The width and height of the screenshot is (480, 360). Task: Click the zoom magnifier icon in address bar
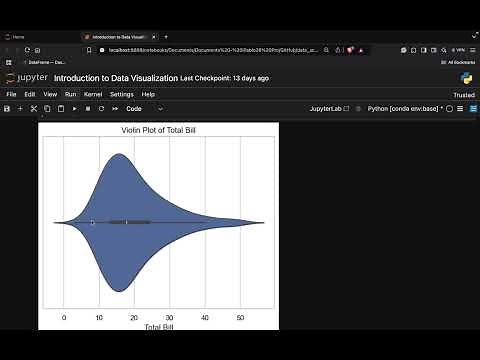pyautogui.click(x=326, y=50)
